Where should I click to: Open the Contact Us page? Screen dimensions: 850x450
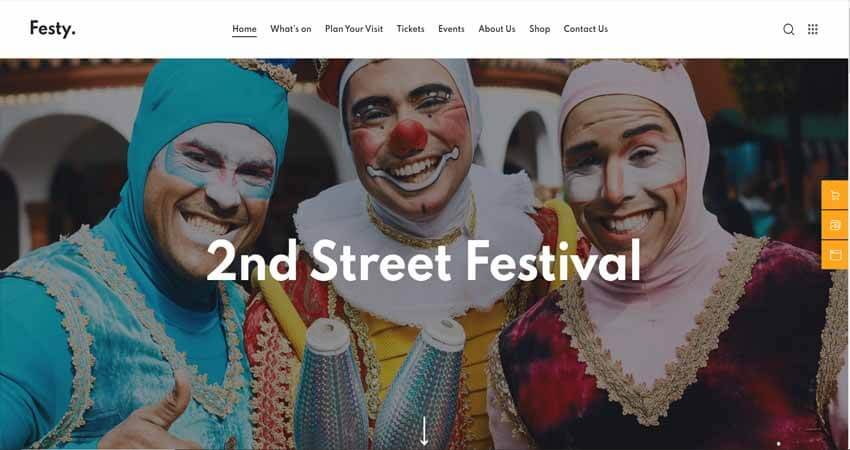(585, 29)
